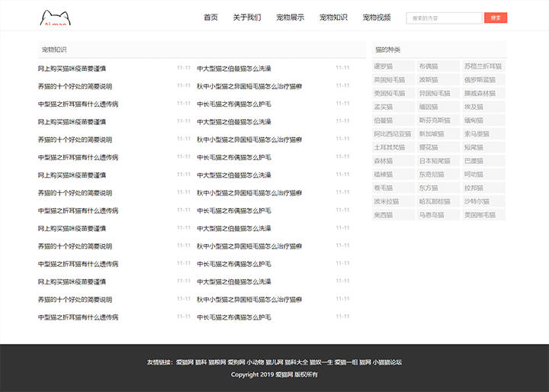
Task: Select the 布偶猫 category tag
Action: 429,66
